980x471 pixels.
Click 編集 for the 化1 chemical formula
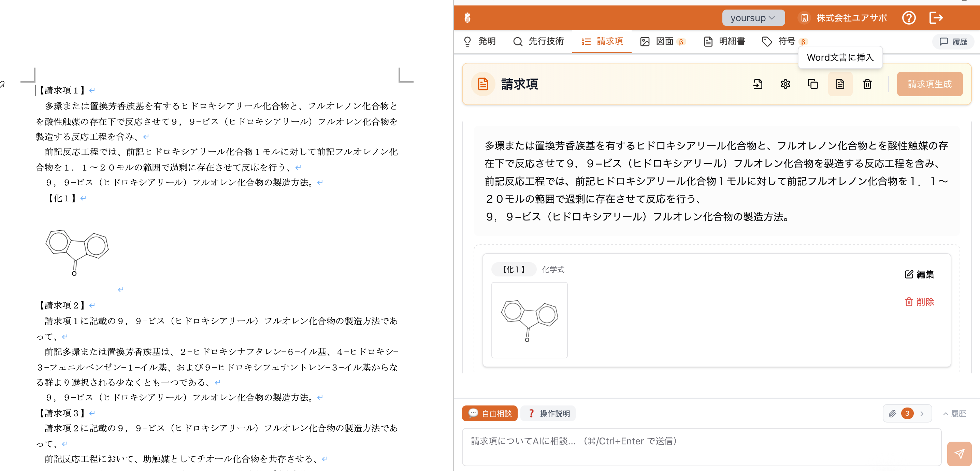(919, 274)
